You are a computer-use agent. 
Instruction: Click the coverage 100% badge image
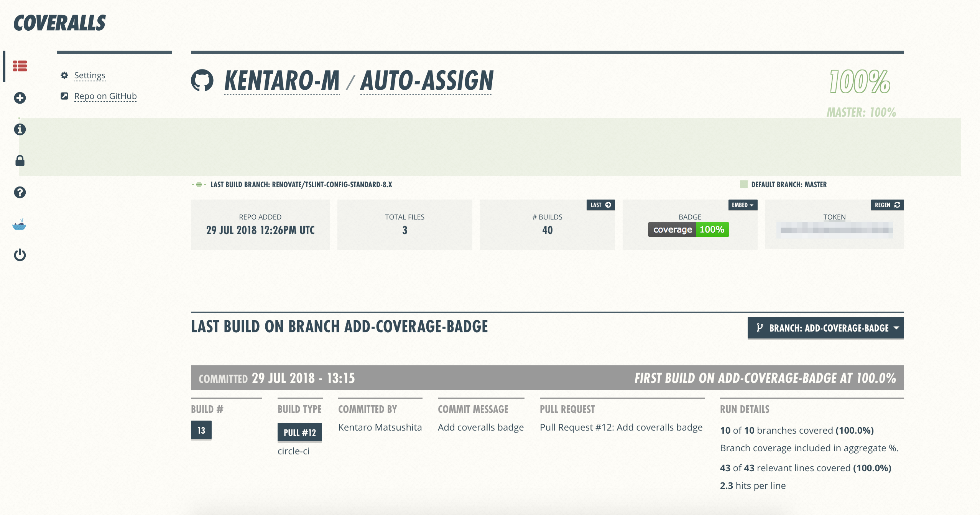coord(689,229)
